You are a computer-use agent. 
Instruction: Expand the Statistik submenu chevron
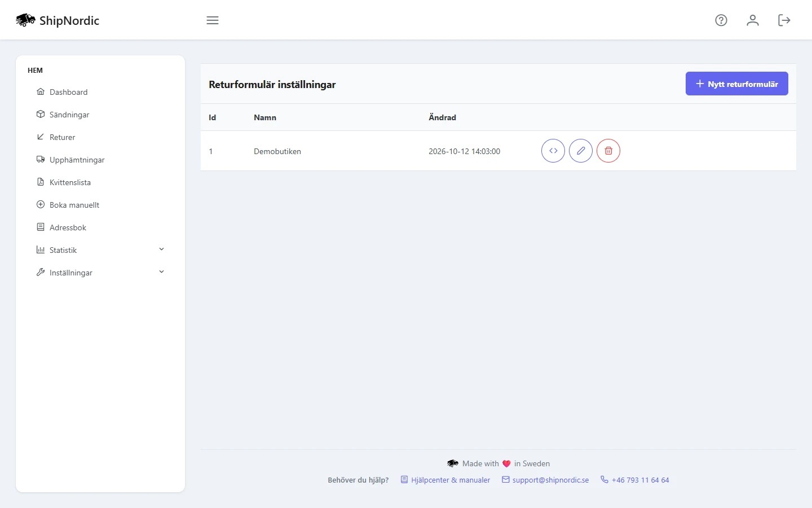tap(161, 249)
